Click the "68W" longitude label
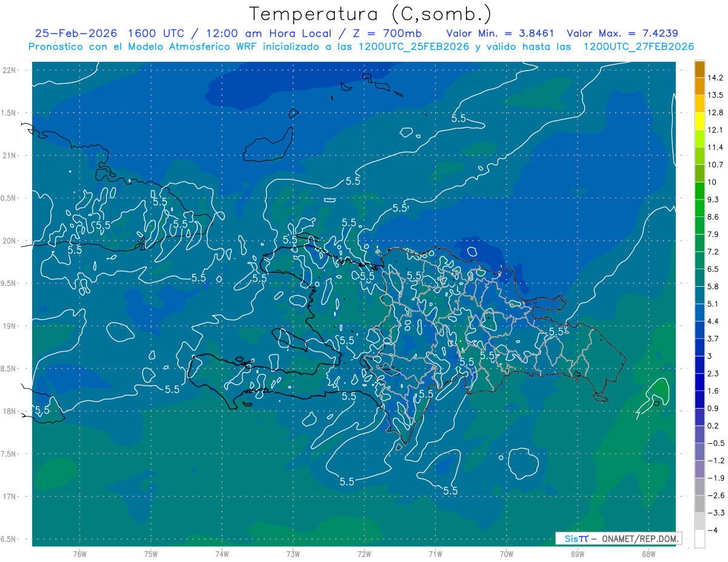Image resolution: width=728 pixels, height=562 pixels. click(x=649, y=554)
